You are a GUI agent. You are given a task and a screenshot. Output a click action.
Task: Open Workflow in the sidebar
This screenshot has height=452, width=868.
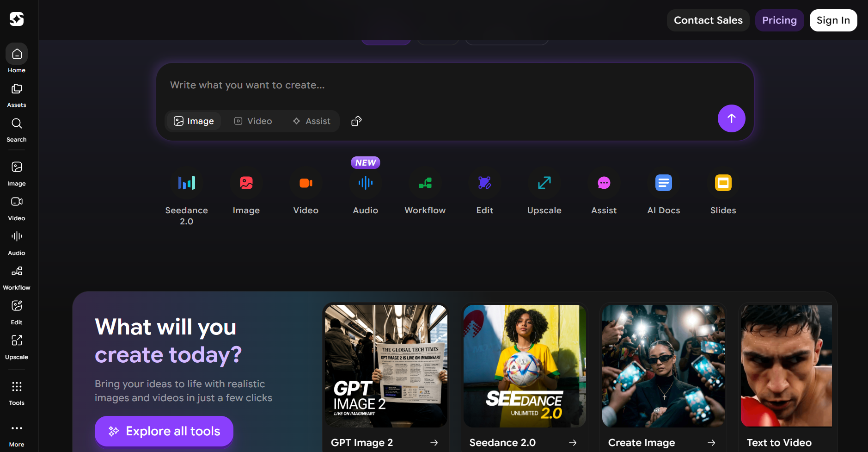[x=17, y=277]
